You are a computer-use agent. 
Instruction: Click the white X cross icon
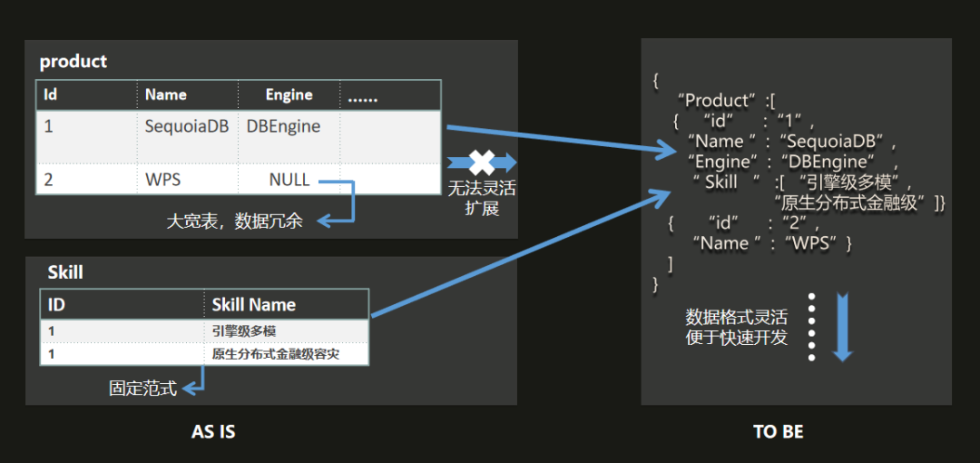482,162
